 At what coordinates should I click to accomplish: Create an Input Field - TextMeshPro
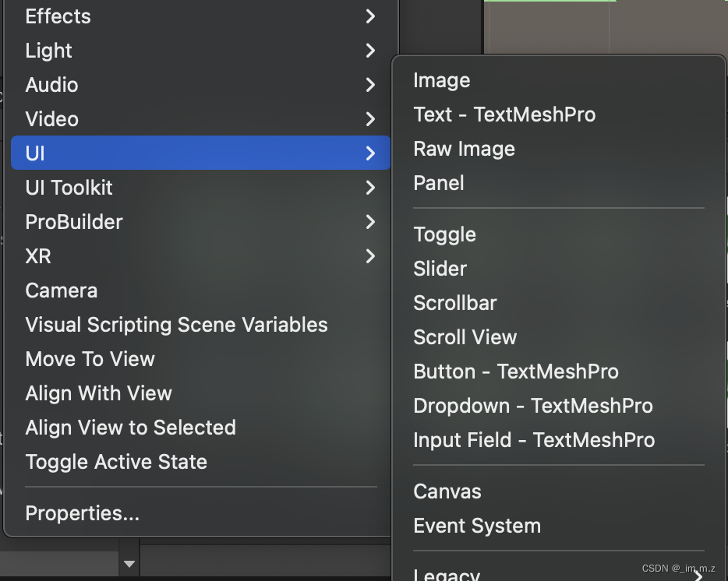click(x=534, y=440)
